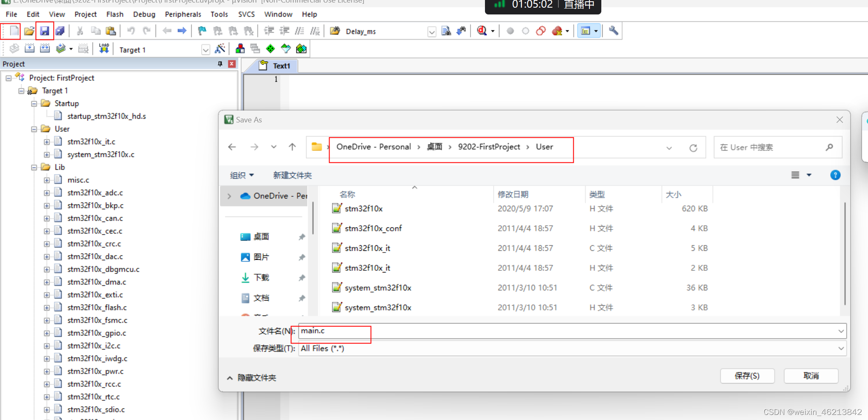This screenshot has width=868, height=420.
Task: Open the Peripherals menu
Action: coord(183,14)
